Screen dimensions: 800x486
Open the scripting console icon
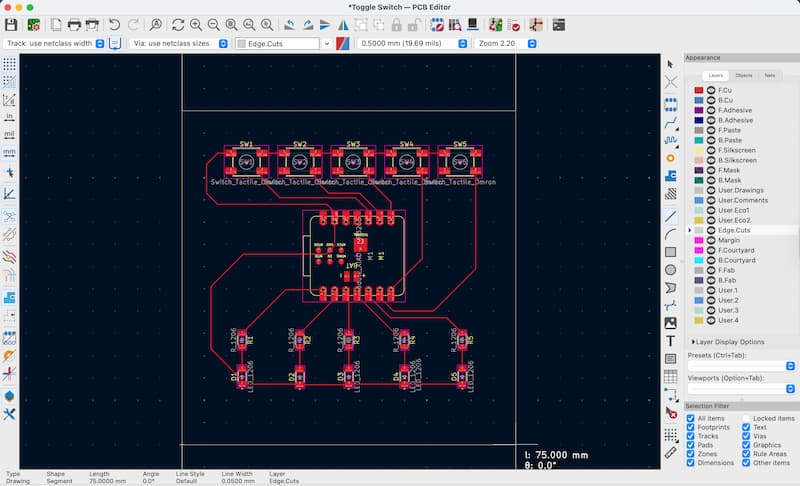point(558,24)
